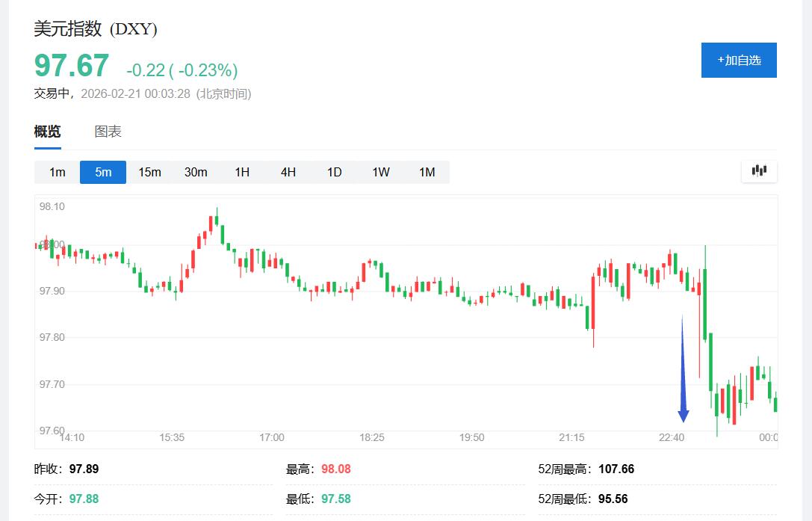The height and width of the screenshot is (521, 812).
Task: Select the 1m timeframe
Action: click(x=58, y=172)
